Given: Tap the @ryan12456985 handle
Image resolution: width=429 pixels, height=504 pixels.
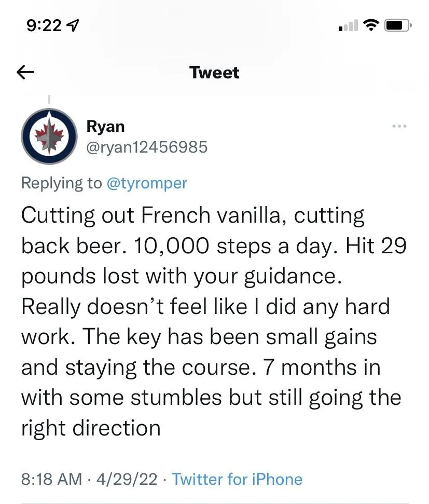Looking at the screenshot, I should coord(147,147).
